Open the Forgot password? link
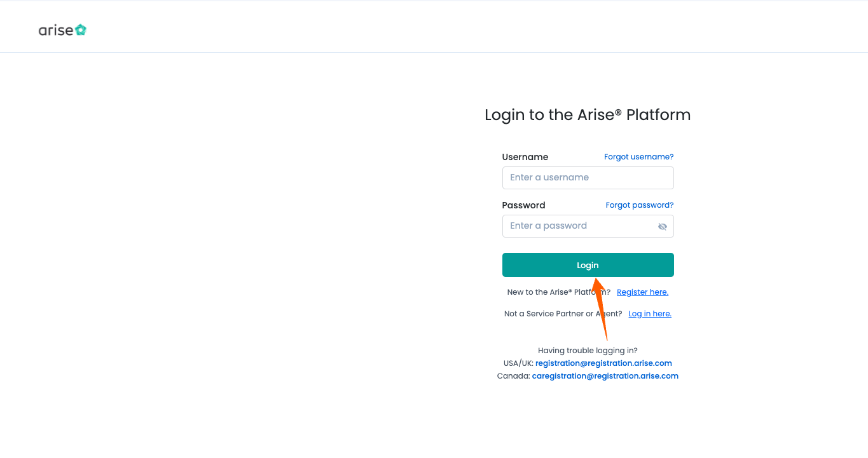This screenshot has height=458, width=868. point(639,205)
